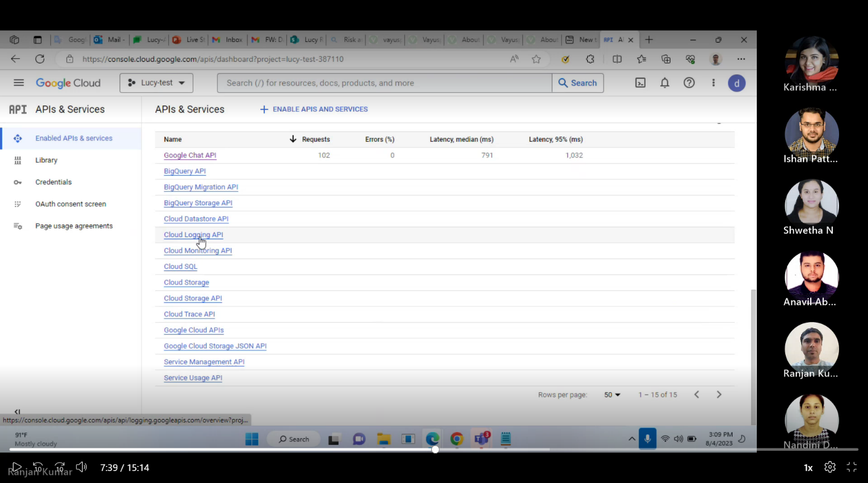
Task: Open the BigQuery Migration API link
Action: 201,187
